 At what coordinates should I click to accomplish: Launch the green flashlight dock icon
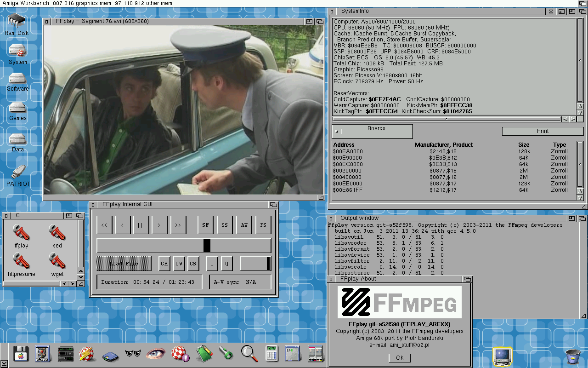coord(226,353)
